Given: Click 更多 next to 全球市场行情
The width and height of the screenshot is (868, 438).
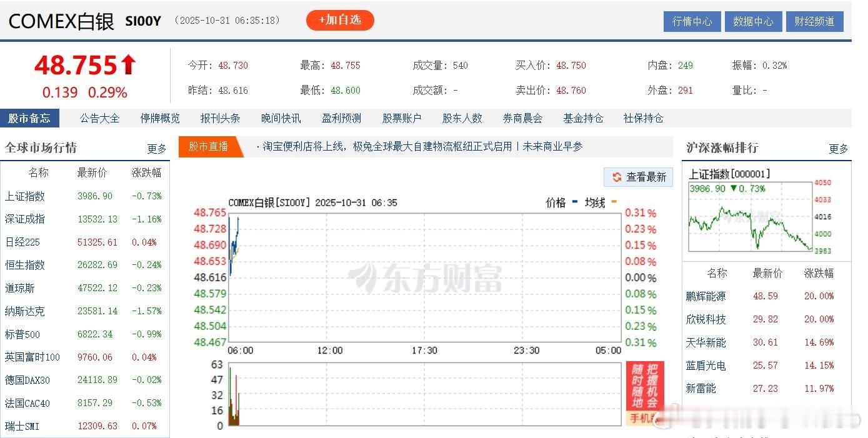Looking at the screenshot, I should click(x=157, y=149).
